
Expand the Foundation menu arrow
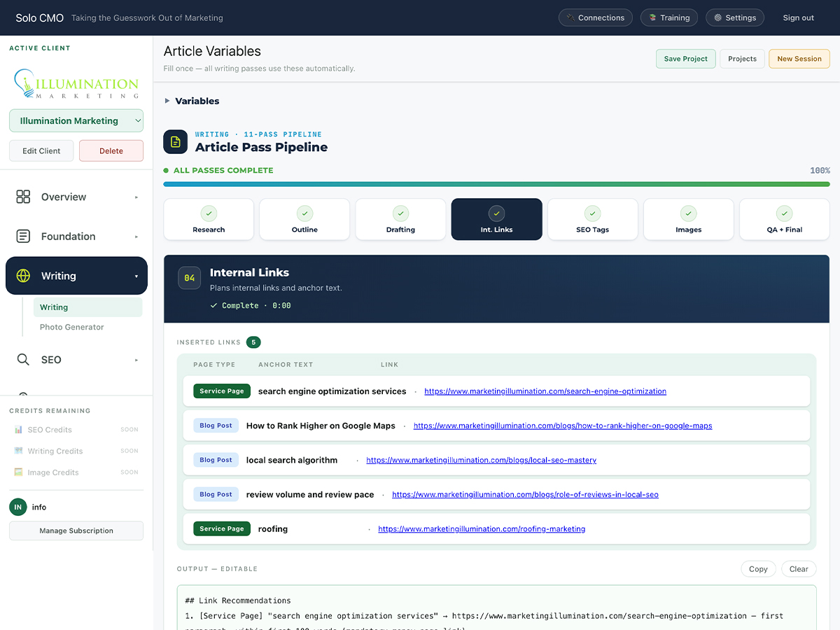[x=136, y=237]
